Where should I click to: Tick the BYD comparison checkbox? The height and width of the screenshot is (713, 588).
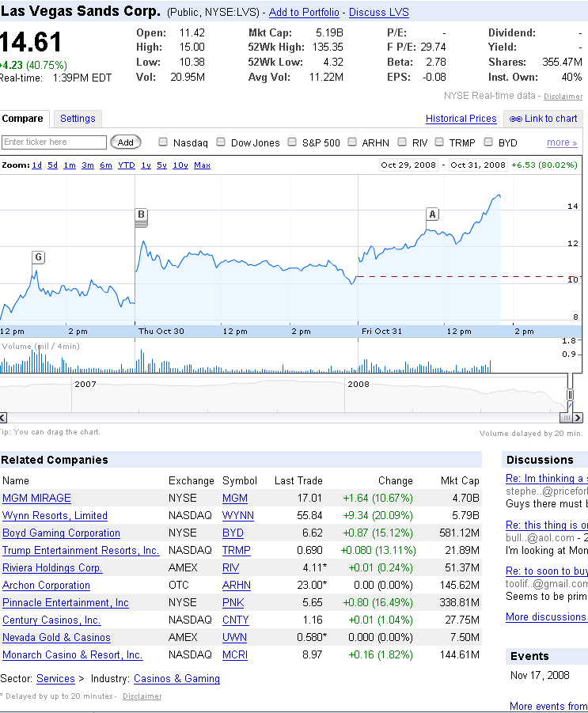coord(488,142)
